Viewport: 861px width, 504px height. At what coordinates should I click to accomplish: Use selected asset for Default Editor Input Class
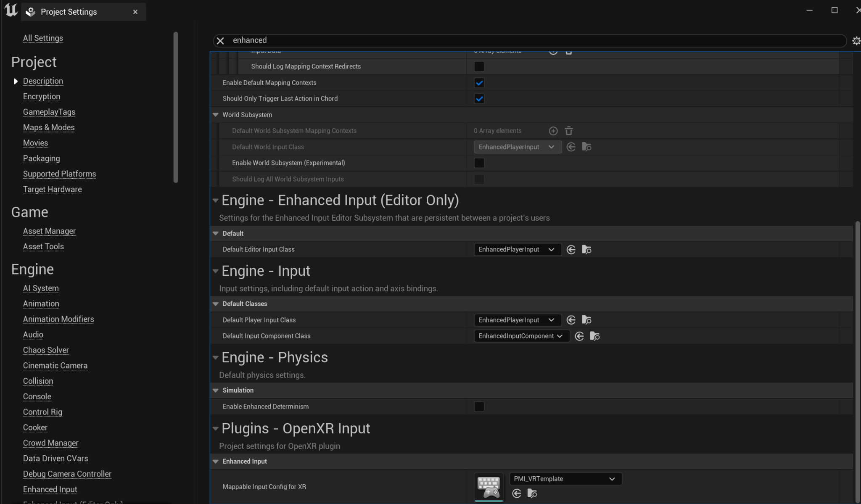[x=571, y=250]
